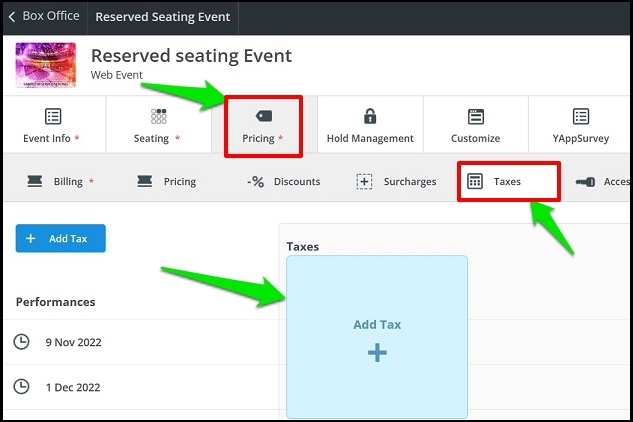Click the Billing ticket icon
The image size is (633, 422).
pyautogui.click(x=35, y=181)
